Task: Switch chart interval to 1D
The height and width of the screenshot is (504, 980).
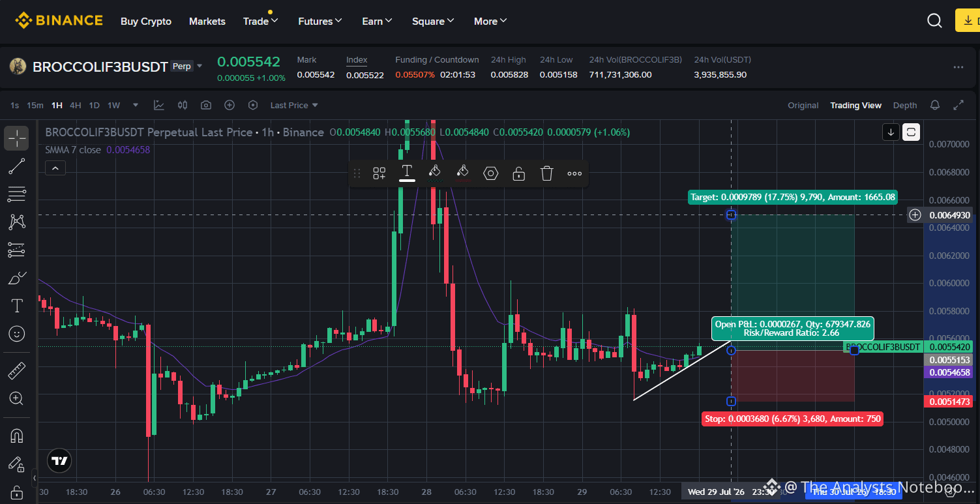Action: point(95,105)
